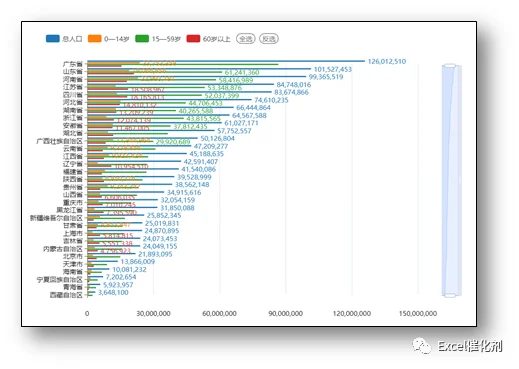Viewport: 519px width, 369px height.
Task: Click the top handle of the vertical zoom slider
Action: click(450, 66)
